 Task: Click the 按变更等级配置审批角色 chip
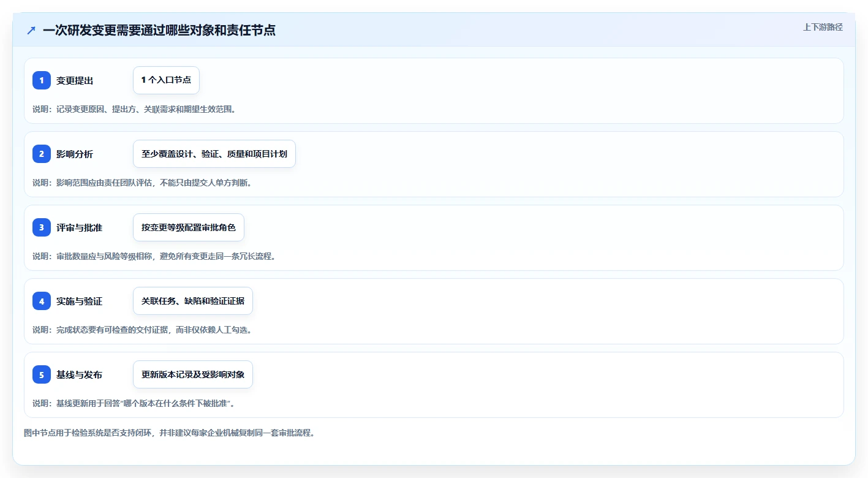pos(189,227)
